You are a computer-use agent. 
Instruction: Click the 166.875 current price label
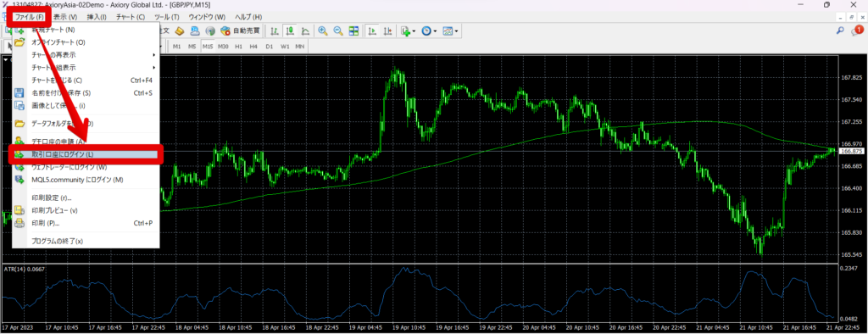pyautogui.click(x=851, y=151)
